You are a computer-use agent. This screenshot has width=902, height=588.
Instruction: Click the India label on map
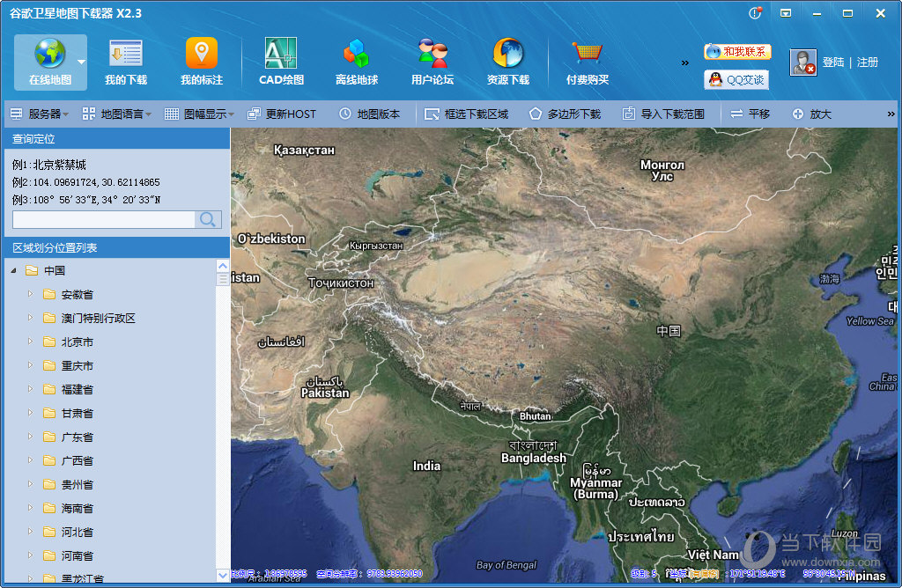coord(426,467)
